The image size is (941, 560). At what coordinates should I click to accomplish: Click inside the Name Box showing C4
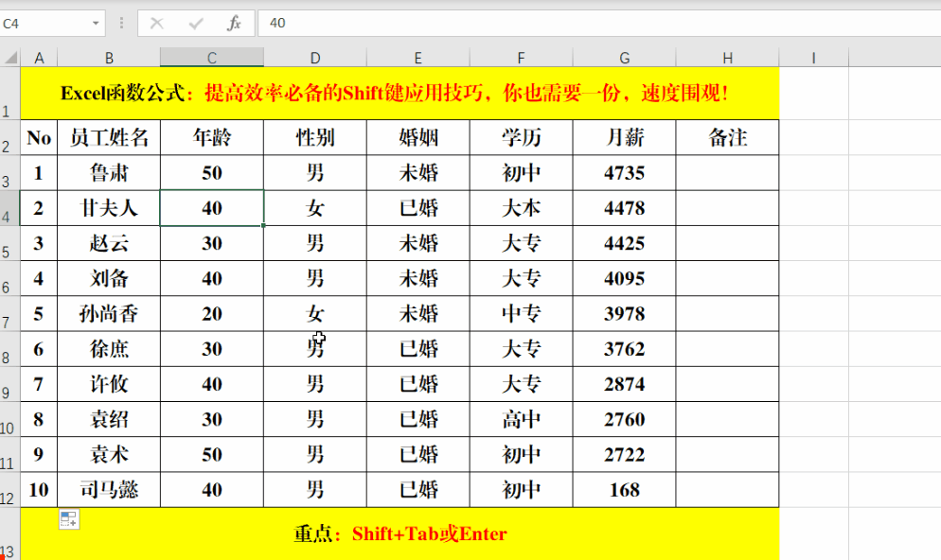[x=44, y=24]
